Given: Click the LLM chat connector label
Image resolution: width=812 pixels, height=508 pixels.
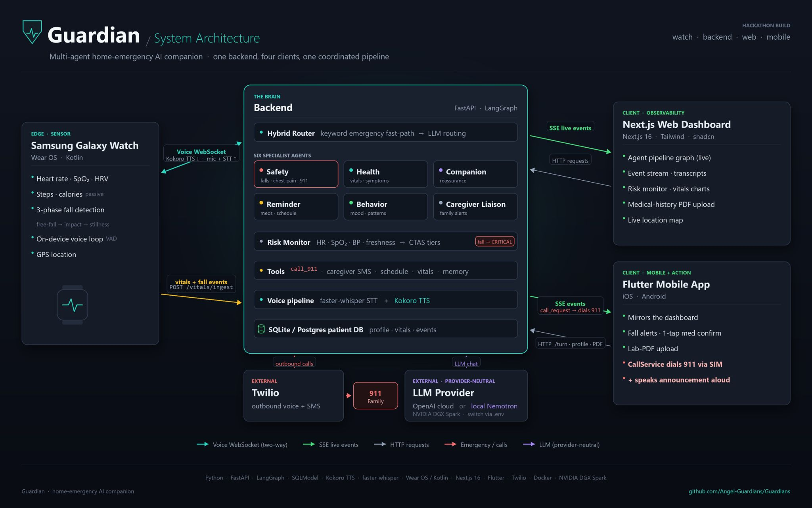Looking at the screenshot, I should [x=466, y=363].
